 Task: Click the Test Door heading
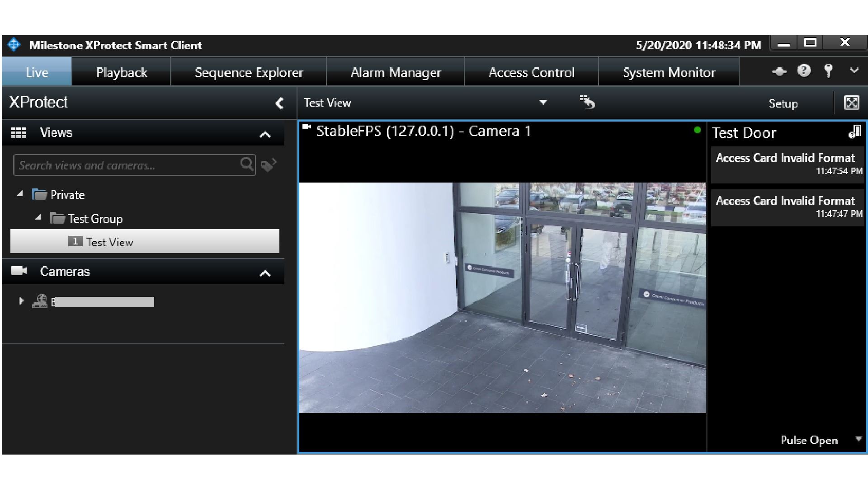click(744, 133)
